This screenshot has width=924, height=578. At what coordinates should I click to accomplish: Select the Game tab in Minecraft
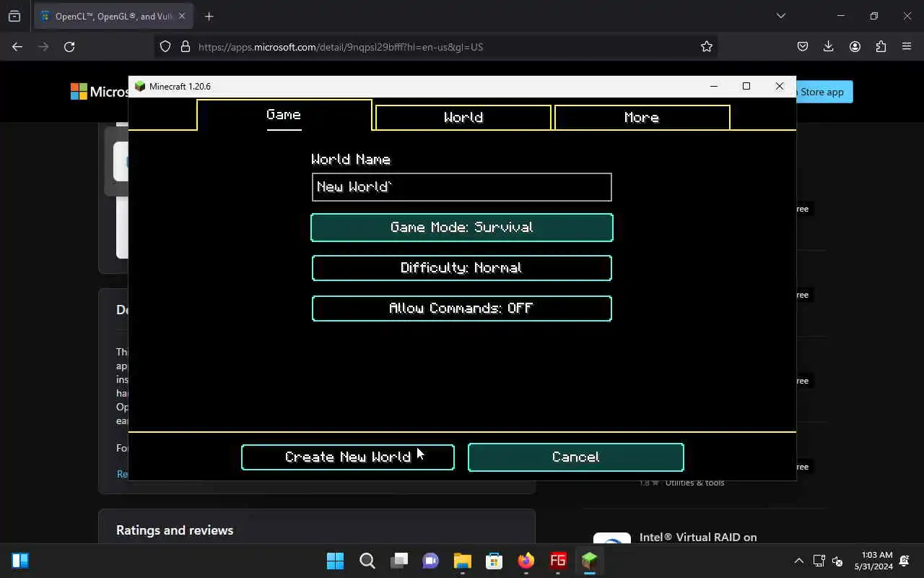(x=284, y=115)
